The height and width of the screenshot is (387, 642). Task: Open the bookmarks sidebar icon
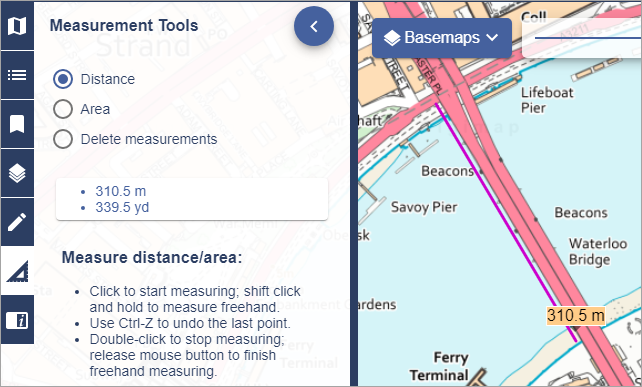coord(17,124)
